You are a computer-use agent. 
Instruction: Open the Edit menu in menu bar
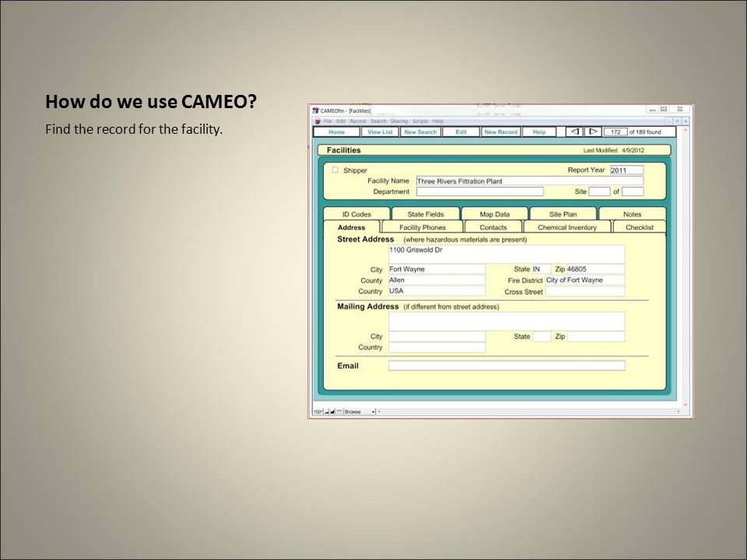pyautogui.click(x=341, y=121)
